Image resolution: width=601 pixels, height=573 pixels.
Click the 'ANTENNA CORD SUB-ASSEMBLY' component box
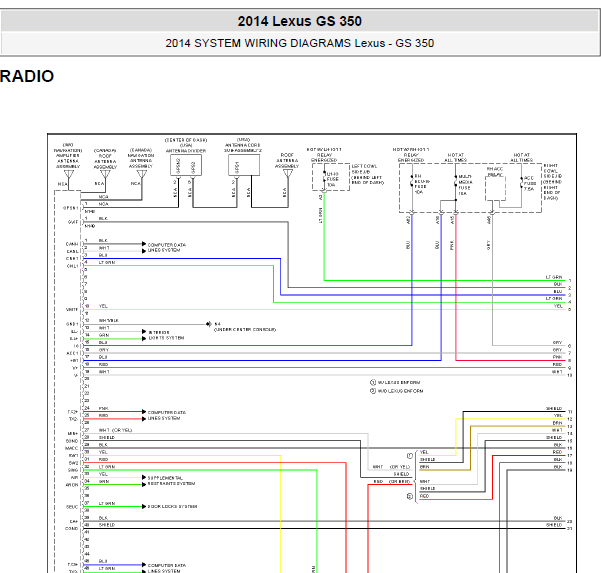pyautogui.click(x=244, y=165)
